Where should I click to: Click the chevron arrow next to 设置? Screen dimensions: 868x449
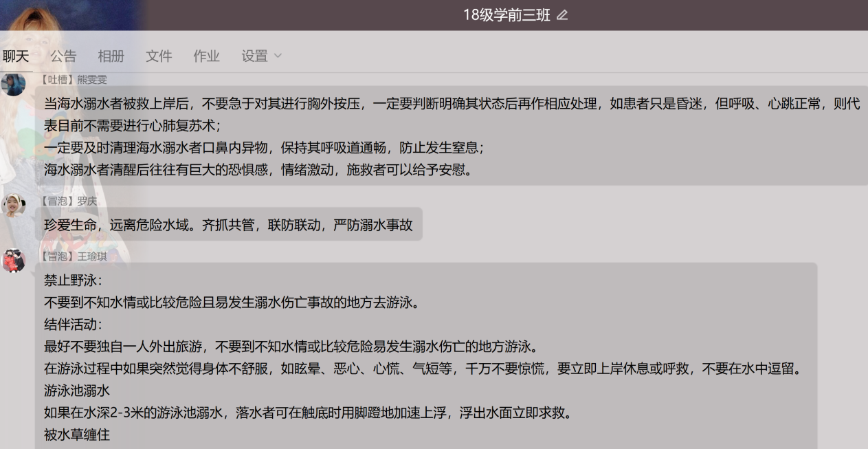pyautogui.click(x=278, y=56)
